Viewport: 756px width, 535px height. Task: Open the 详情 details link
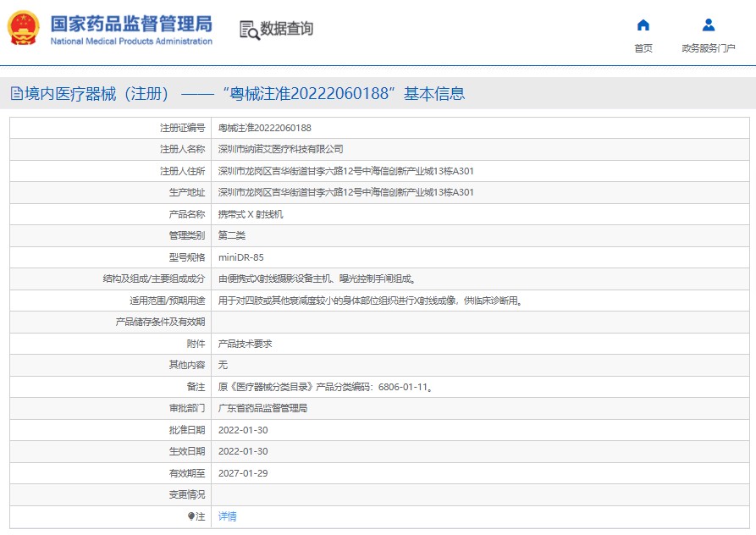227,516
